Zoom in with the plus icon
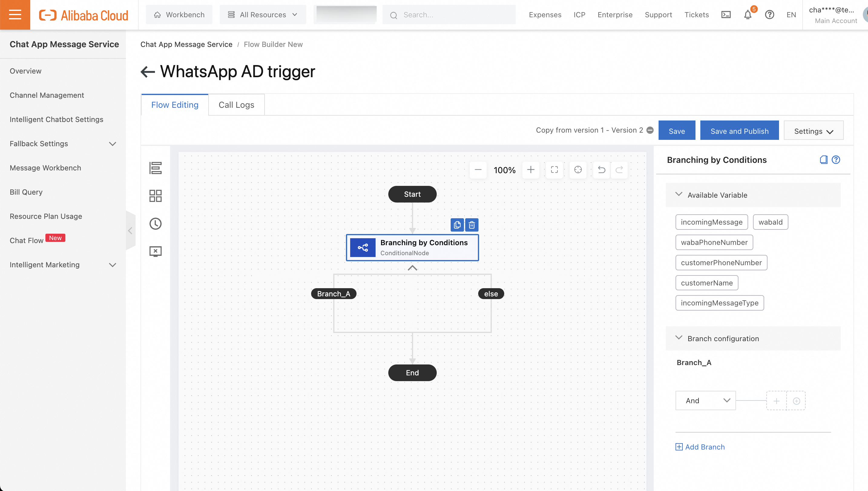This screenshot has height=491, width=868. (530, 170)
